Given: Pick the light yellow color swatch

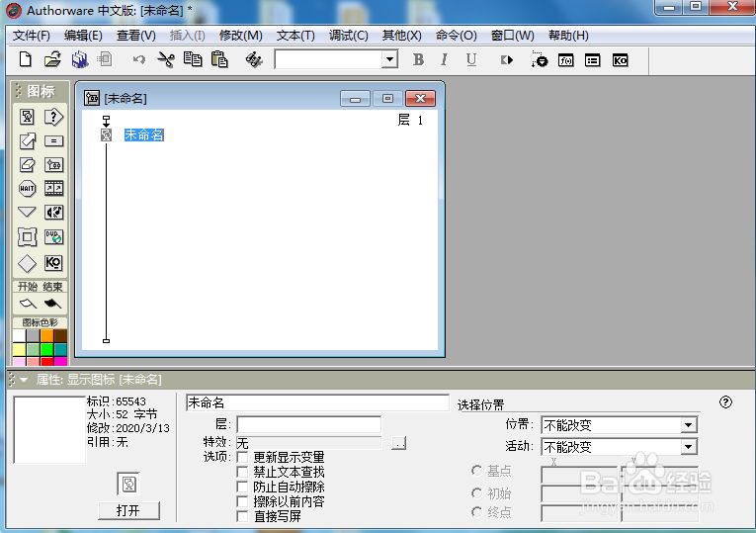Looking at the screenshot, I should [x=20, y=350].
